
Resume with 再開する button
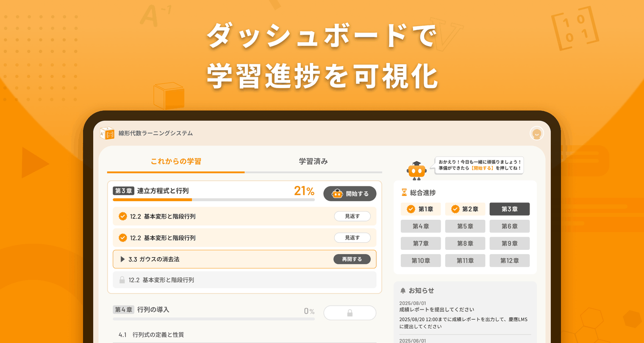pos(352,259)
